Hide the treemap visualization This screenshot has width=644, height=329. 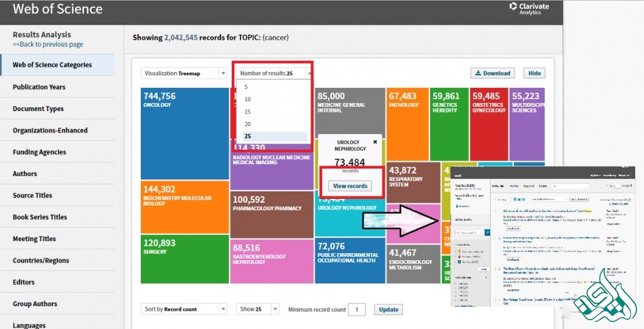coord(534,73)
